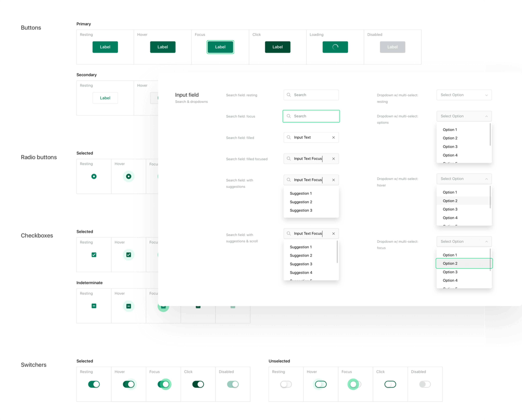Check the resting selected checkbox
Image resolution: width=522 pixels, height=420 pixels.
pyautogui.click(x=94, y=255)
